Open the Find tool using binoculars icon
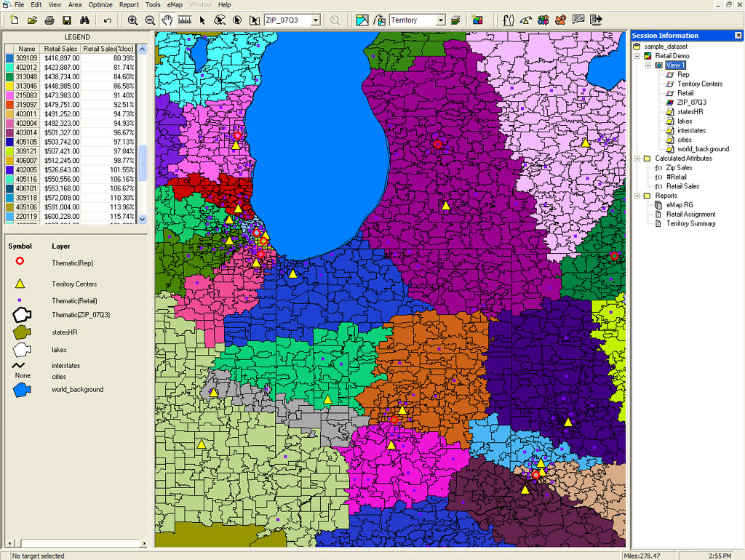 pos(84,20)
